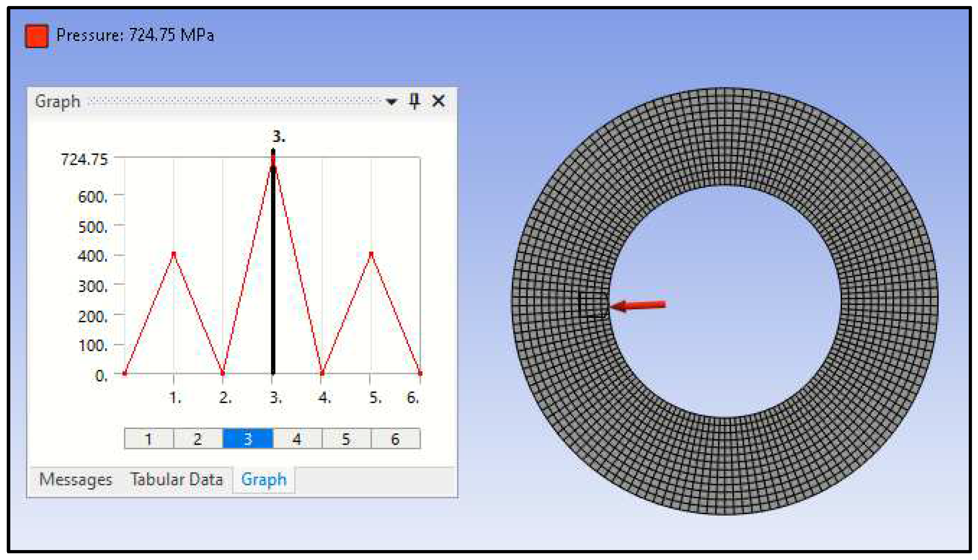Click the selected mesh face on ring
978x560 pixels.
[x=593, y=305]
